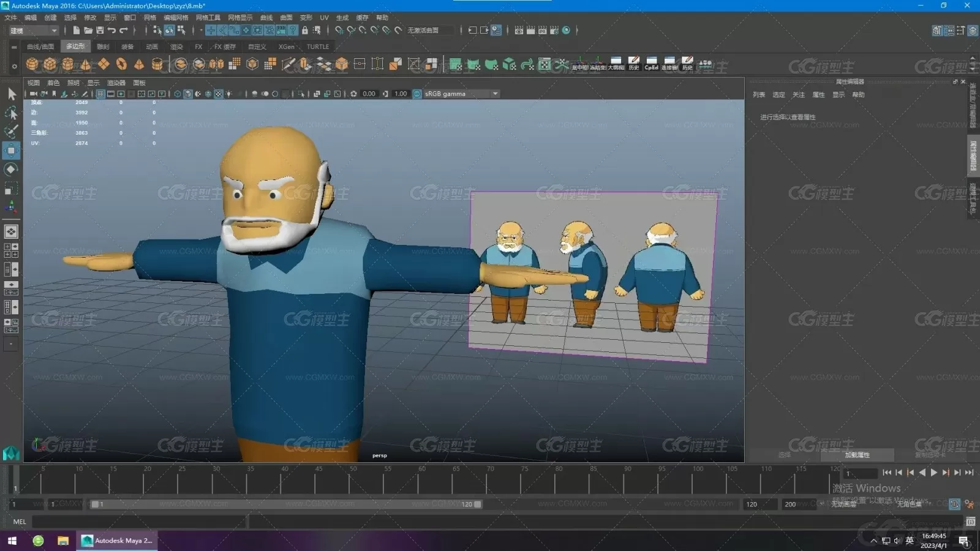Create a polygon pyramid from the shelf

(139, 64)
